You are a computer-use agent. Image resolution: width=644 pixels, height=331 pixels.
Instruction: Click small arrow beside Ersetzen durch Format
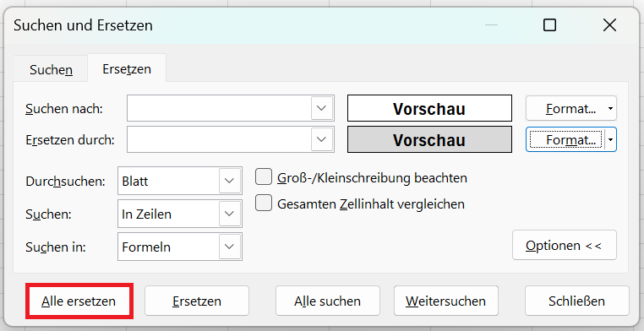610,140
